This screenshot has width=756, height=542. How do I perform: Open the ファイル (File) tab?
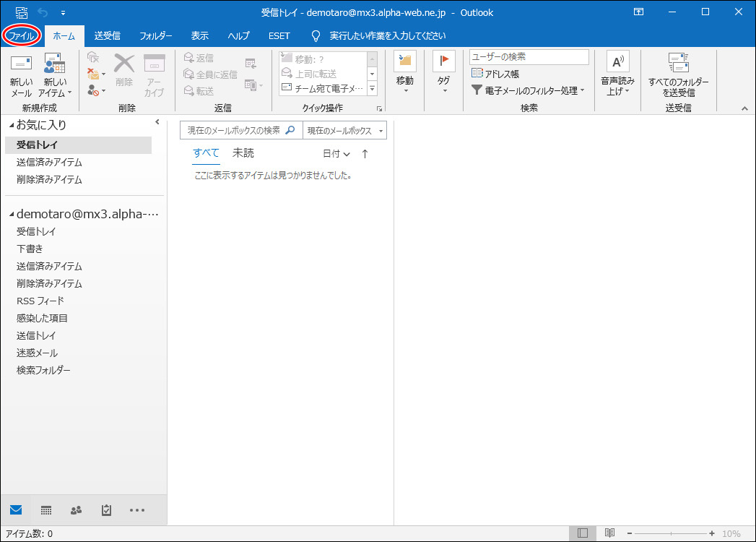(x=21, y=35)
